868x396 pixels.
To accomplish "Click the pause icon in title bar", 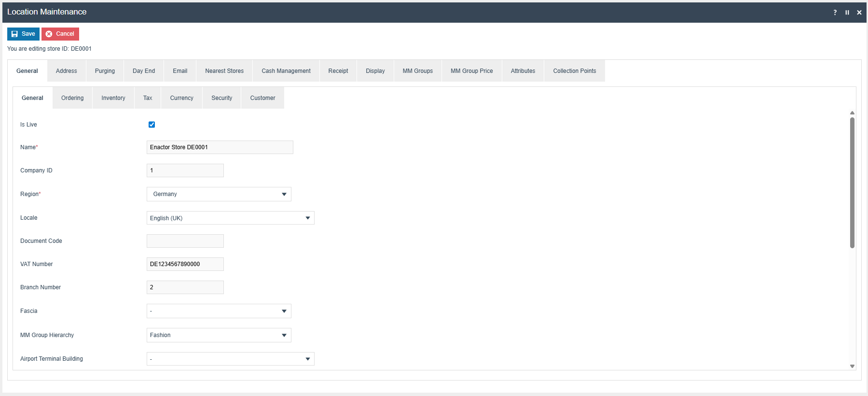I will [847, 13].
